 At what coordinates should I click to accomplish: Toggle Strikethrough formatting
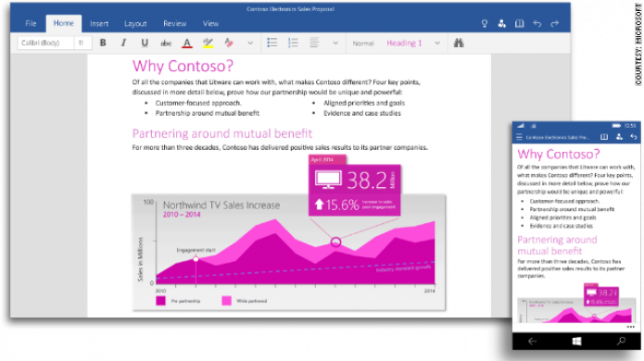pyautogui.click(x=166, y=44)
